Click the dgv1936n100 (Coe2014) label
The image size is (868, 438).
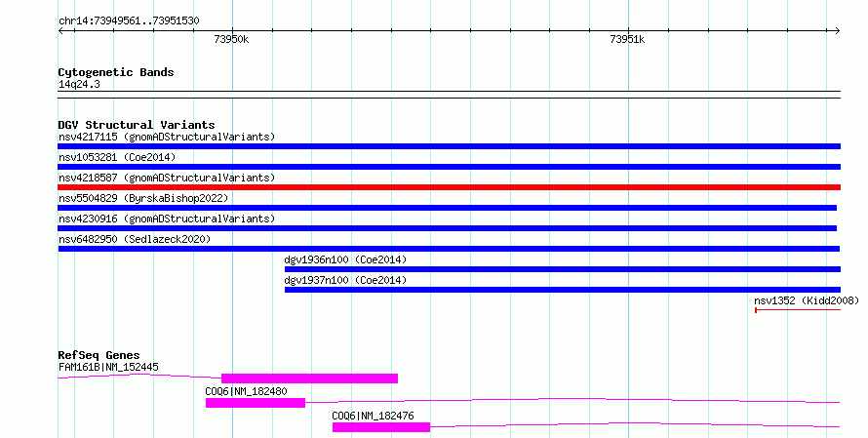coord(345,259)
